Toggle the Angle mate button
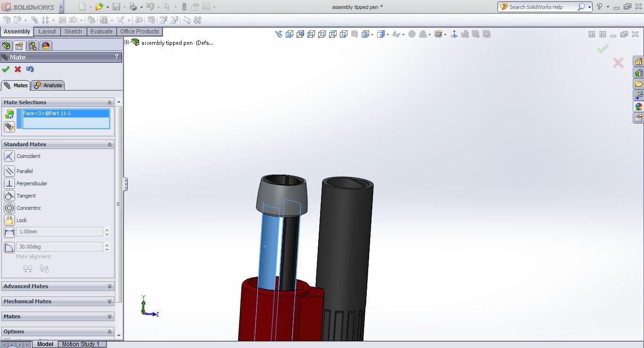644x348 pixels. 9,247
